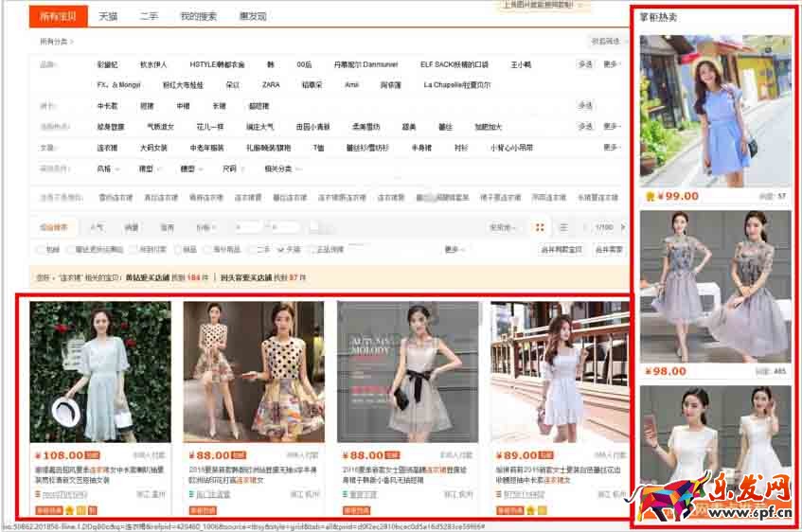
Task: Select the ZARA brand filter
Action: coord(271,85)
